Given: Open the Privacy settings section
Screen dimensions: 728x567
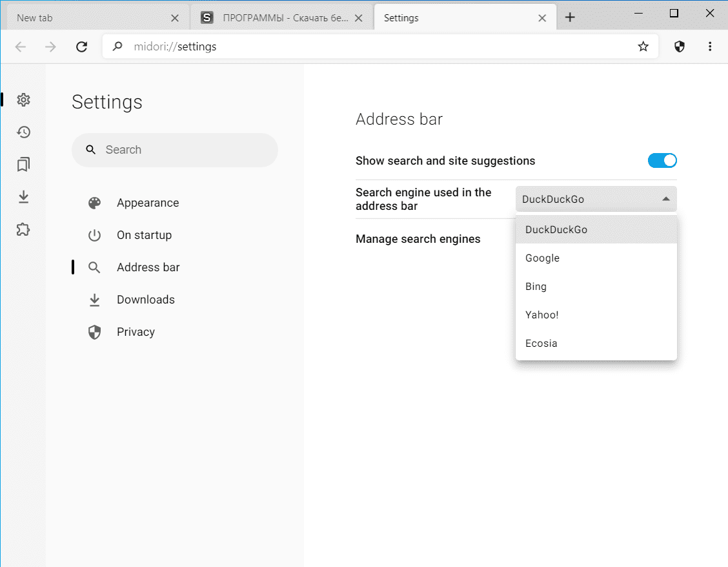Looking at the screenshot, I should (136, 332).
